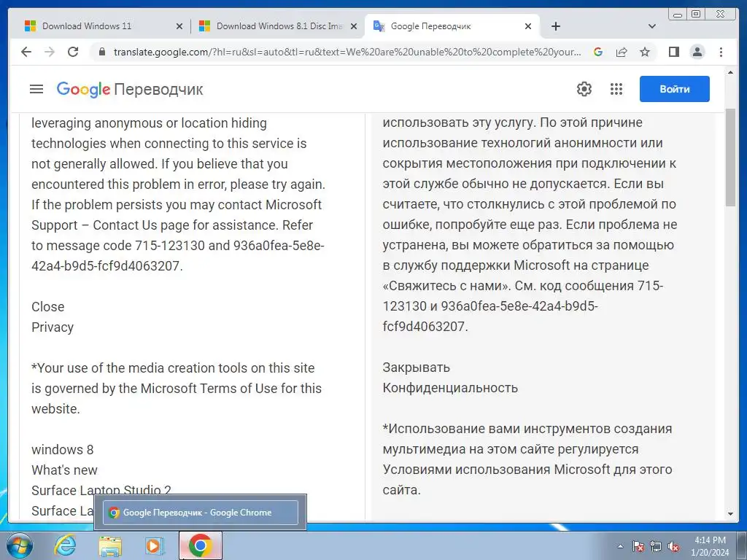
Task: Open the Google icon in address bar
Action: point(598,52)
